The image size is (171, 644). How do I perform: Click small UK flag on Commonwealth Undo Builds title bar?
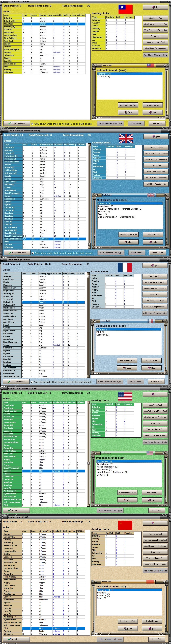click(151, 195)
